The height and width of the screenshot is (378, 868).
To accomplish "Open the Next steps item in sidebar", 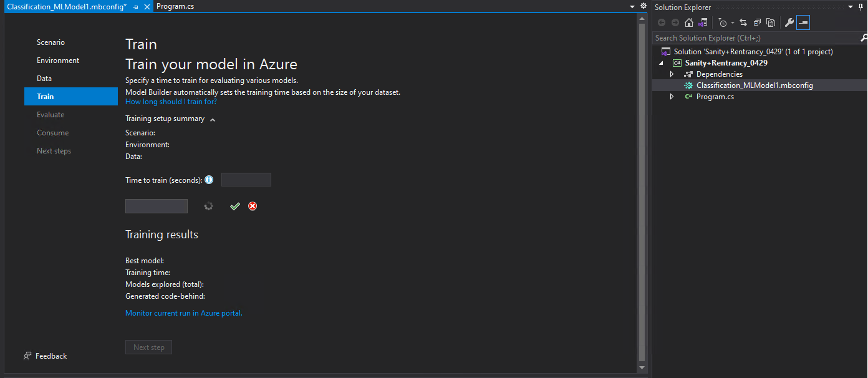I will pos(54,151).
